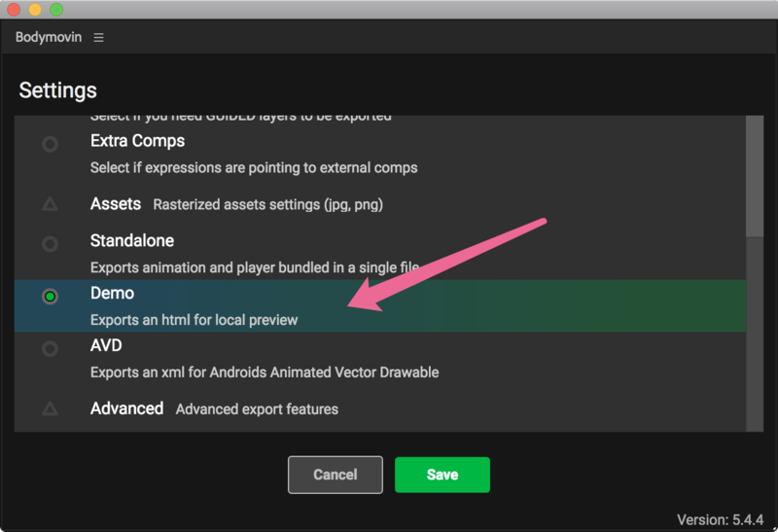Click the settings list scrollbar thumb
This screenshot has width=778, height=532.
[x=755, y=176]
